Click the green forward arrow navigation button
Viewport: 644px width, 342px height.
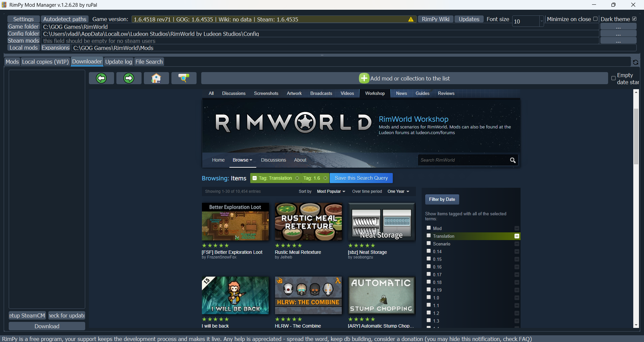pyautogui.click(x=129, y=78)
